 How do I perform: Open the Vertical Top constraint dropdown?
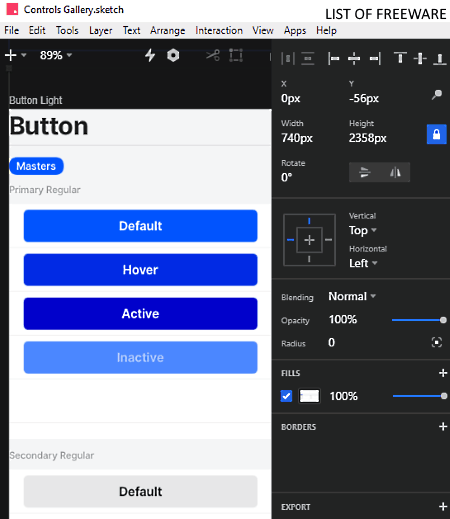363,230
